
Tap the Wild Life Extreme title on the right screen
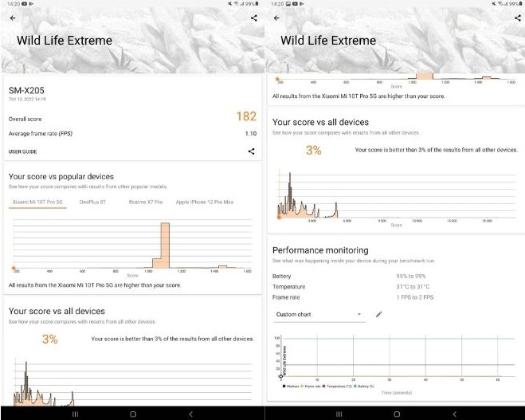(x=328, y=41)
